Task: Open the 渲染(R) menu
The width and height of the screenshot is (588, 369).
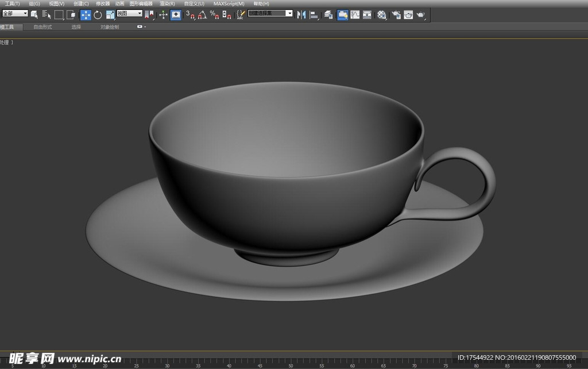Action: pyautogui.click(x=167, y=3)
